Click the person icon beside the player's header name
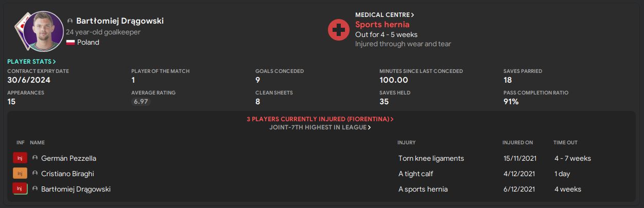644x208 pixels. tap(70, 21)
